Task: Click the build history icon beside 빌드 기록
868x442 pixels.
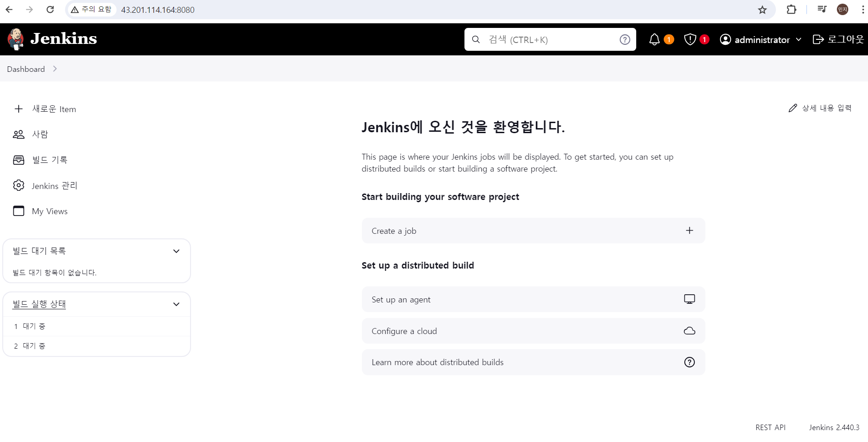Action: coord(18,160)
